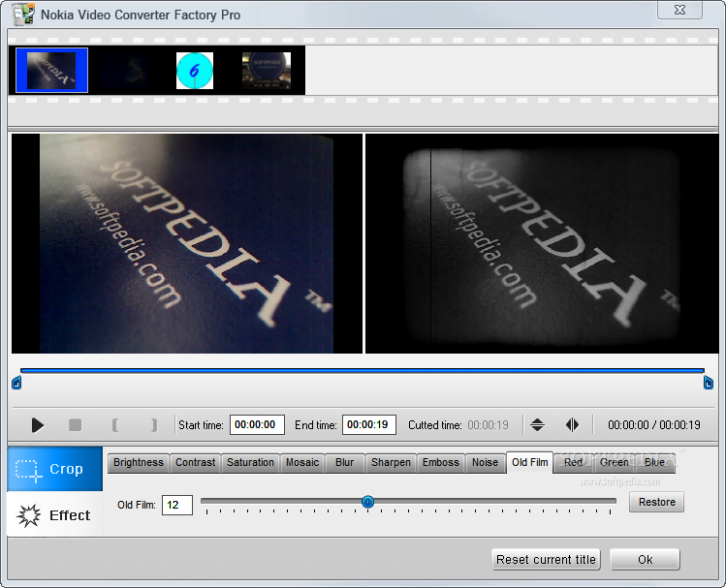Select the cyan countdown 6 thumbnail
Viewport: 726px width, 588px height.
195,71
